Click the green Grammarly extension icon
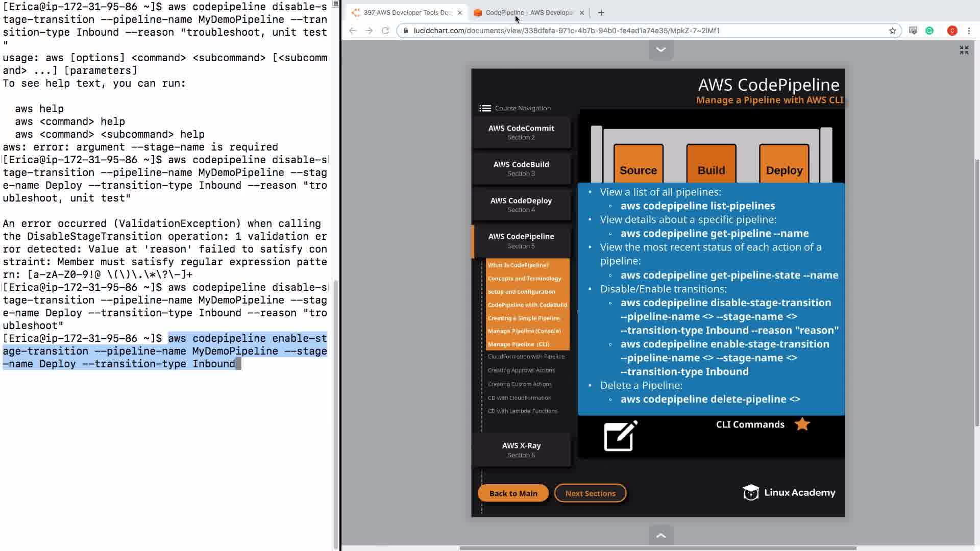The image size is (980, 551). coord(929,31)
